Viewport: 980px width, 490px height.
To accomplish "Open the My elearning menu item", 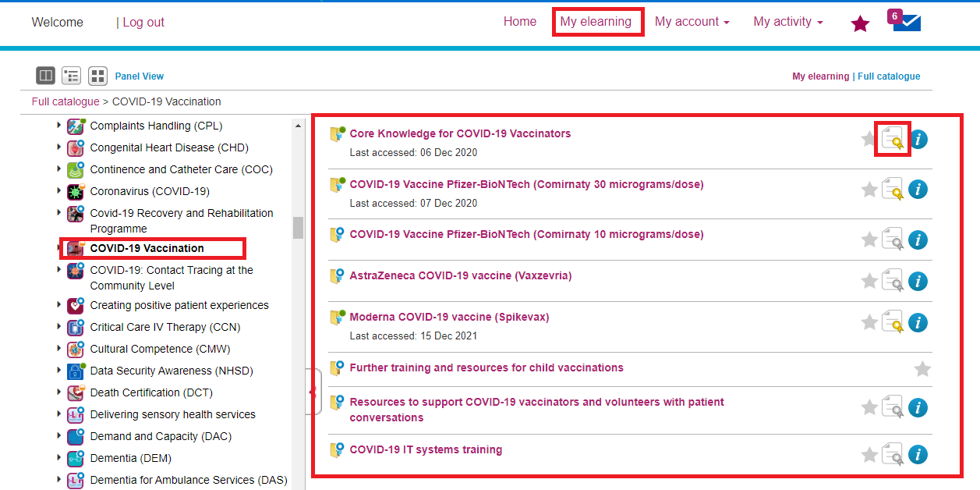I will [596, 22].
